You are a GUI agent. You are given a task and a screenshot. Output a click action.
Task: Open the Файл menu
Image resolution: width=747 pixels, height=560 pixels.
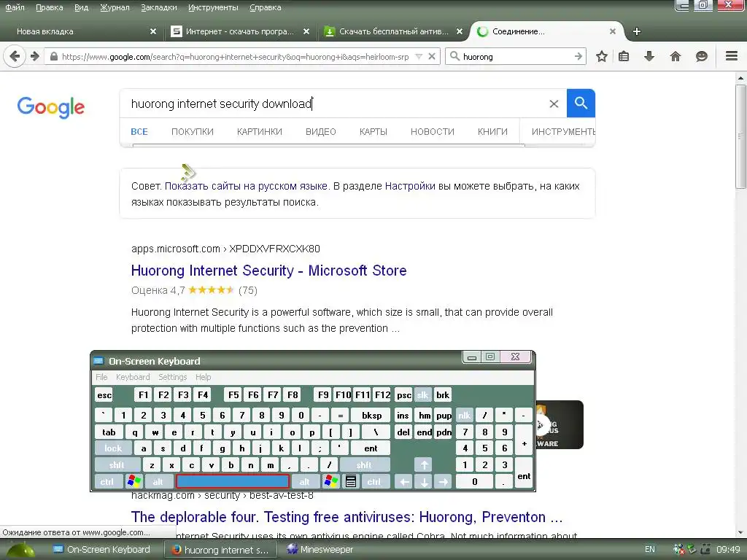[15, 7]
